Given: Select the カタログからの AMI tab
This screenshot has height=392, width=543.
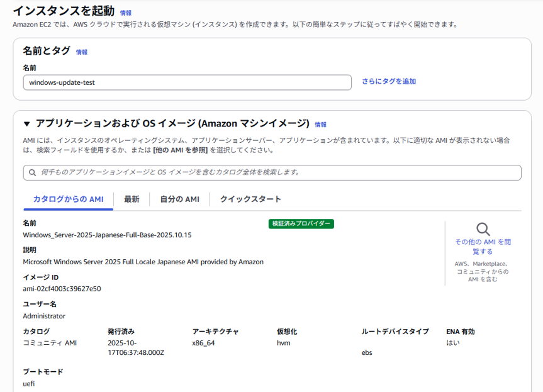Looking at the screenshot, I should (x=68, y=199).
